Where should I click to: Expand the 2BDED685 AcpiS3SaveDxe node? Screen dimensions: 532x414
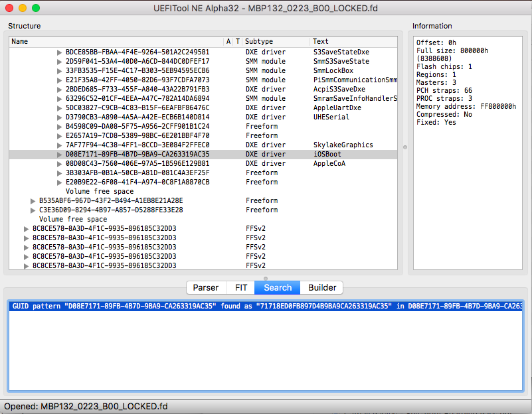(59, 90)
